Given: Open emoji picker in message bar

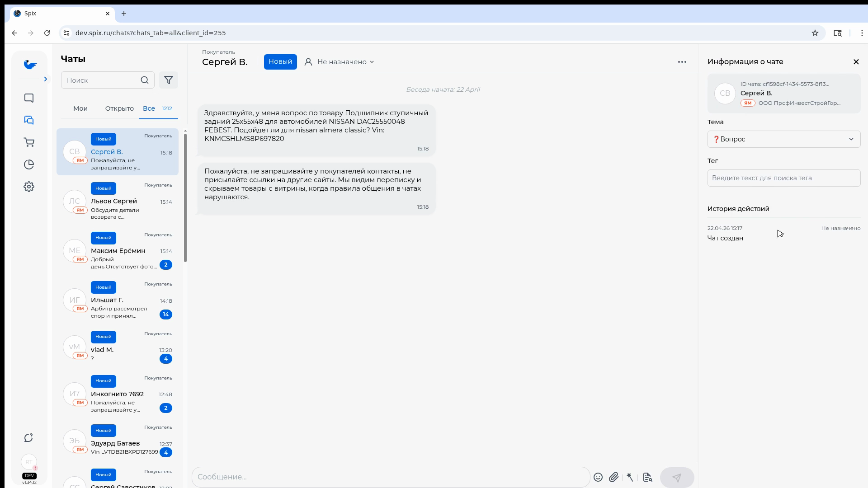Looking at the screenshot, I should click(598, 477).
